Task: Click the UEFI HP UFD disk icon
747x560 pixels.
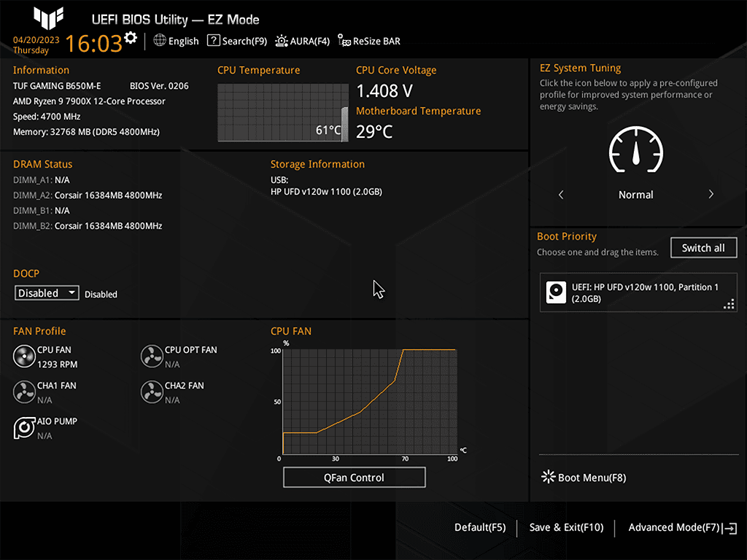Action: click(556, 292)
